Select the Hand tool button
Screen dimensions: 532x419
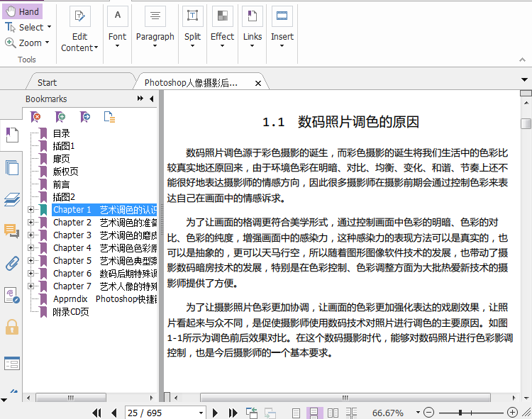pyautogui.click(x=22, y=11)
